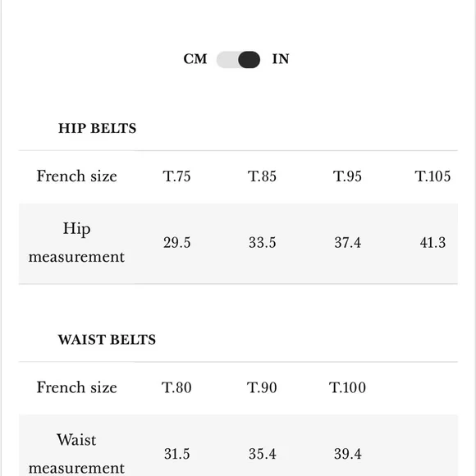The image size is (476, 476).
Task: Select waist belt size T.80
Action: (176, 387)
